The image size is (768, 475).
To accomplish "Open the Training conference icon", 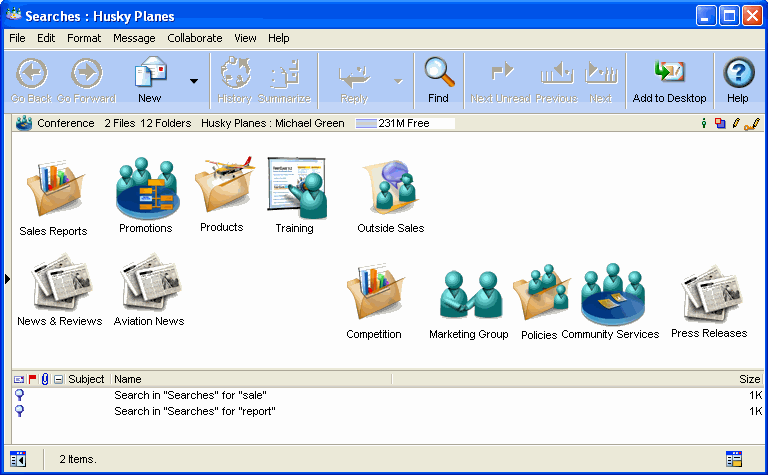I will coord(296,188).
